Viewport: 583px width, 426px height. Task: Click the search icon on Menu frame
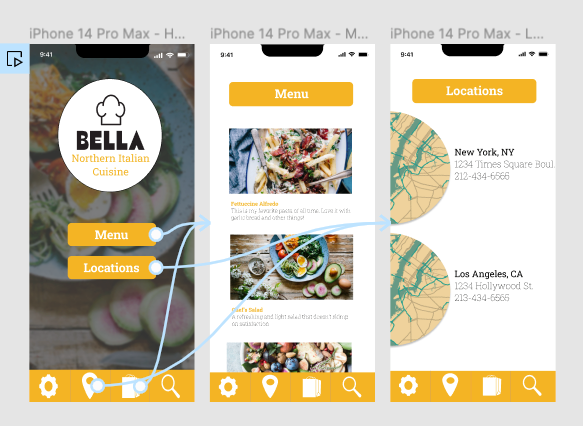pyautogui.click(x=352, y=387)
